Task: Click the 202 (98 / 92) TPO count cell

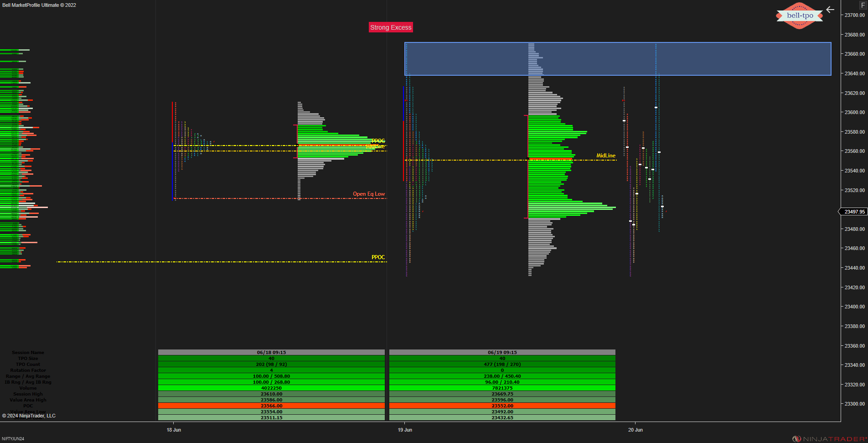Action: click(271, 364)
